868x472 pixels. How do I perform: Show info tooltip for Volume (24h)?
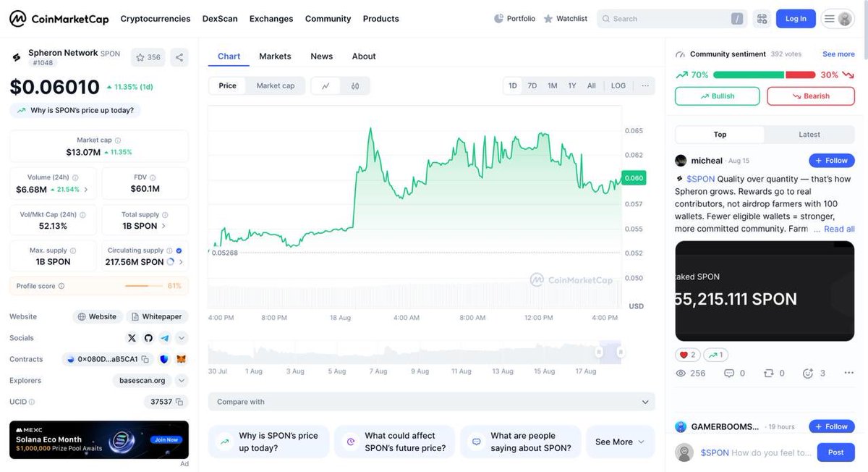click(75, 177)
